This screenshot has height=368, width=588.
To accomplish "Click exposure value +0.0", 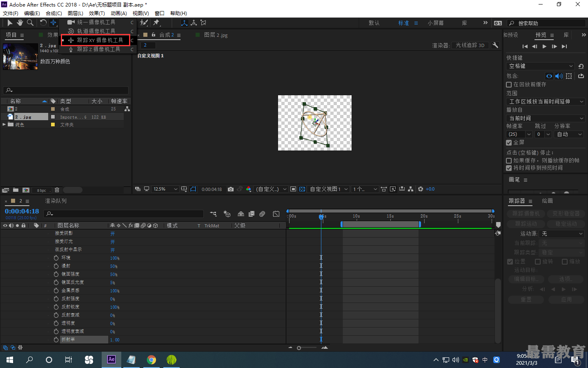I will (430, 189).
